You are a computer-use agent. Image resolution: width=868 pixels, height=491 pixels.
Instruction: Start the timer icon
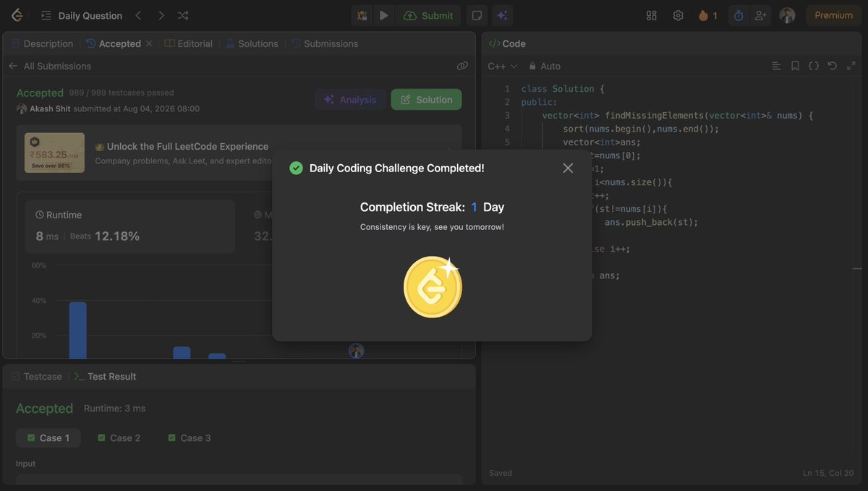pos(739,15)
